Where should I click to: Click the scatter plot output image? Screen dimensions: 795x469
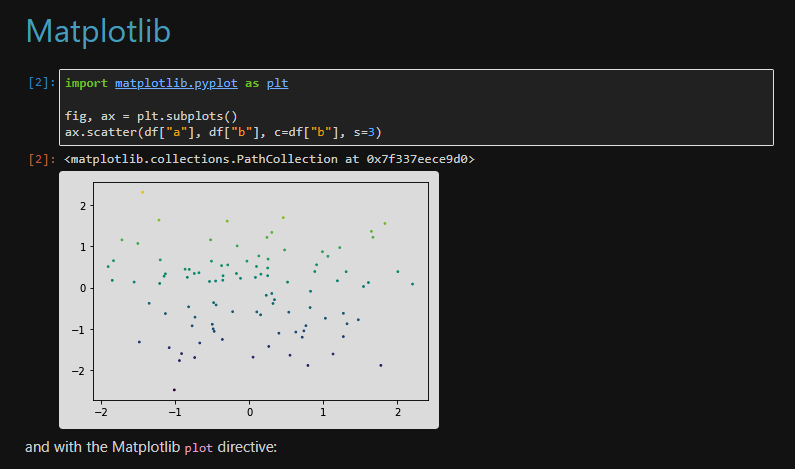pyautogui.click(x=249, y=300)
